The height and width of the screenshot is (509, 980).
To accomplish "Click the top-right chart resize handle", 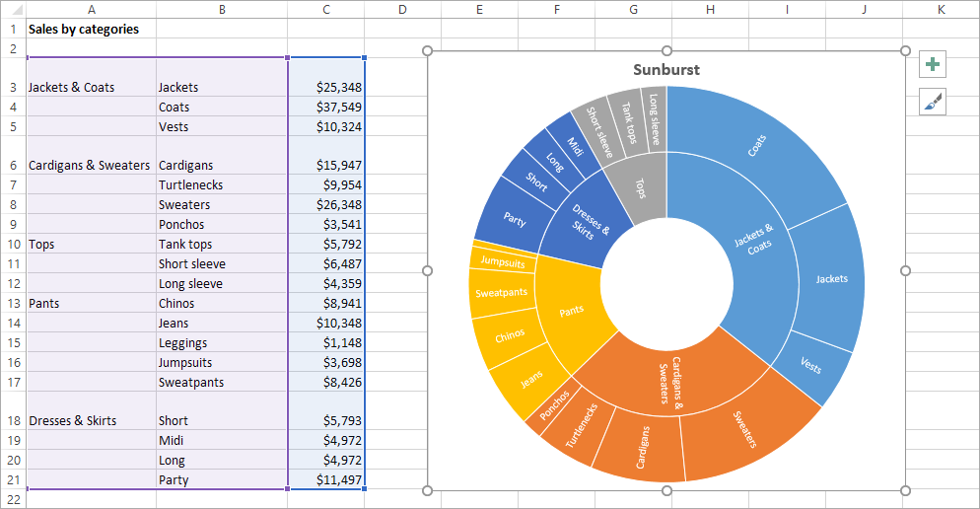I will (906, 51).
